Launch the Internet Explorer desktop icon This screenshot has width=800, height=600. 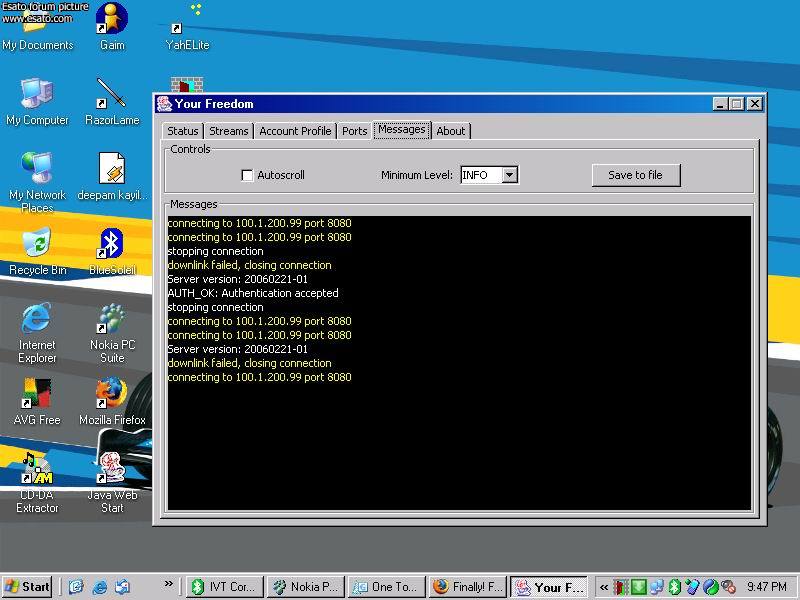click(x=37, y=332)
